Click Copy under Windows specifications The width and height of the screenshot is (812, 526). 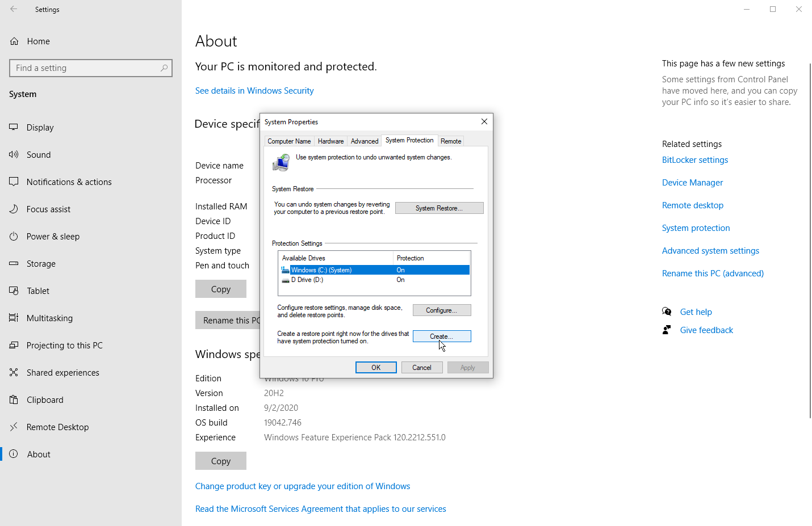point(221,461)
